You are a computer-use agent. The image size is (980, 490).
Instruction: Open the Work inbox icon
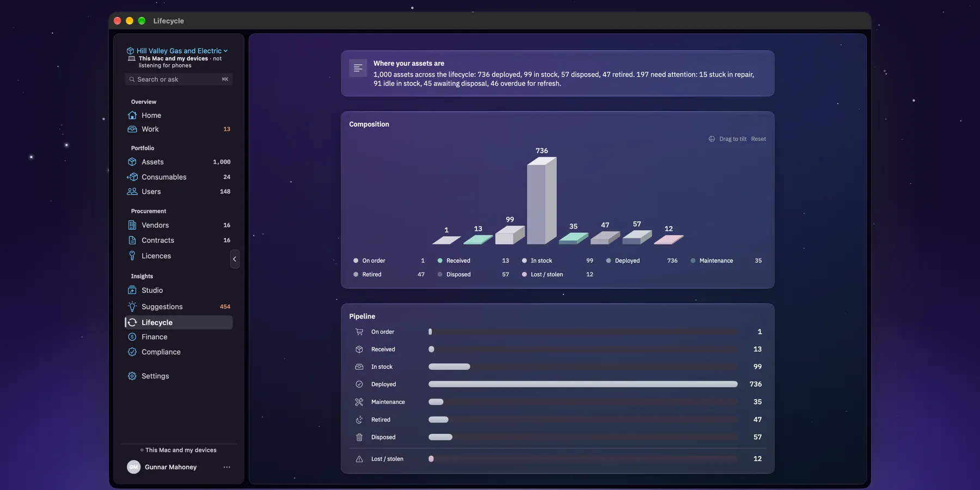132,129
